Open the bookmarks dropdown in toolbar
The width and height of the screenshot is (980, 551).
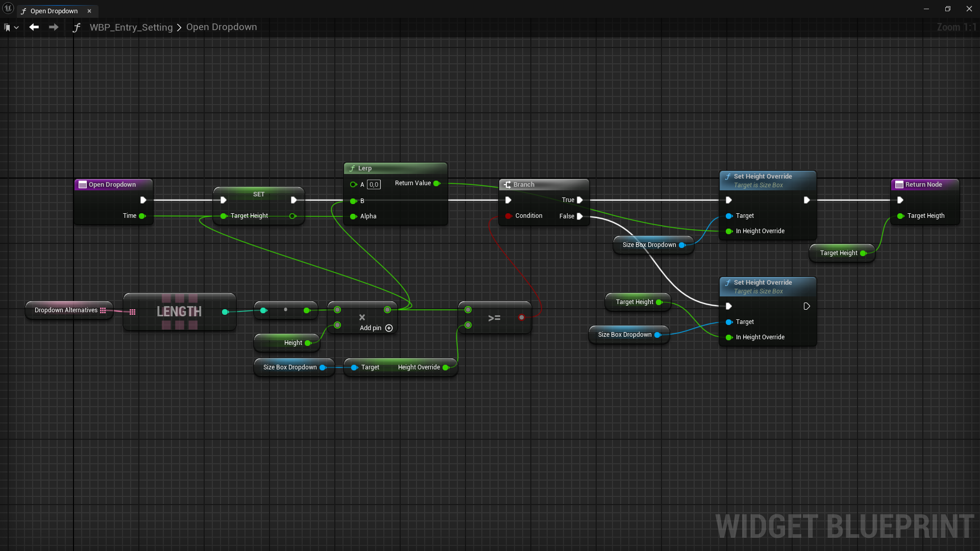pyautogui.click(x=12, y=28)
